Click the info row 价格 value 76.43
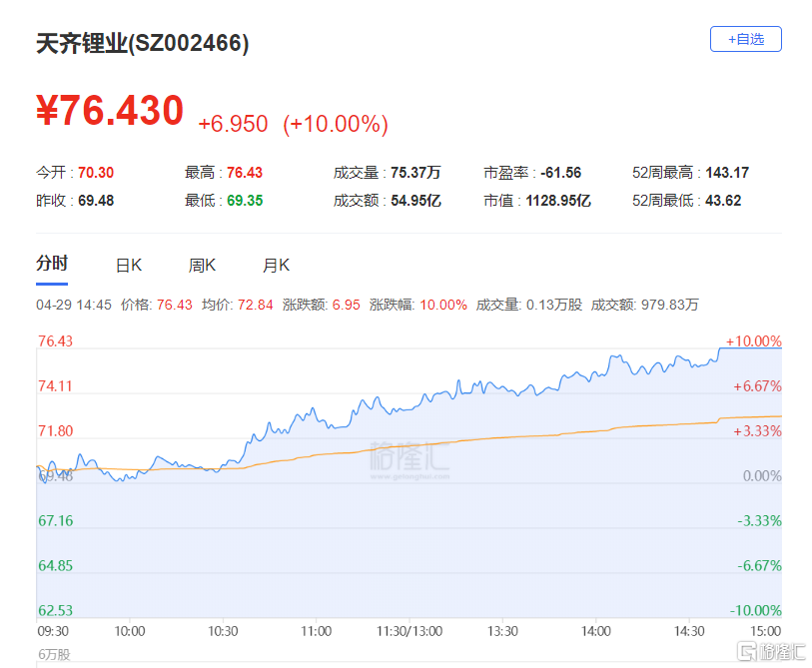812x668 pixels. coord(175,305)
